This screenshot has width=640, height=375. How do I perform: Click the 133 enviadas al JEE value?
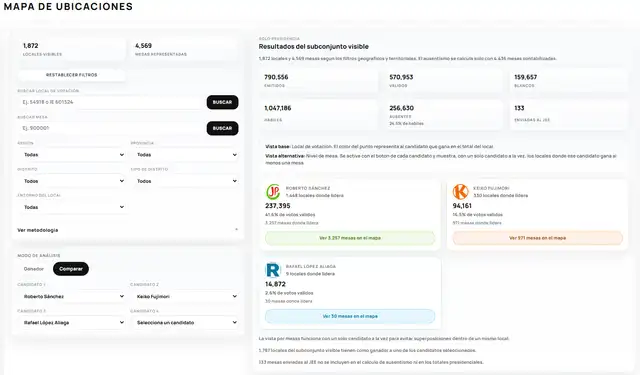click(x=519, y=108)
